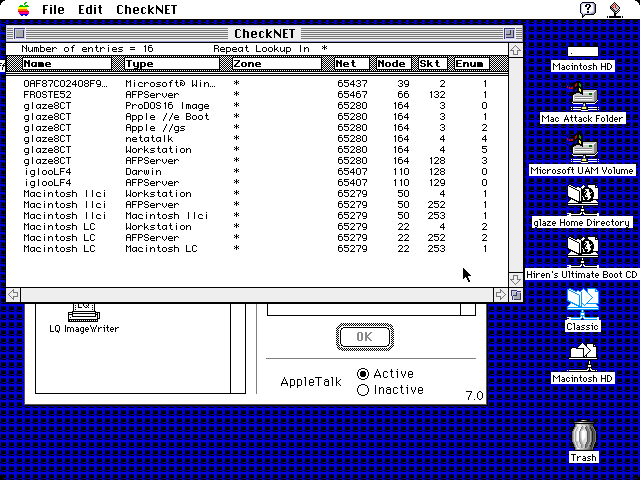The image size is (640, 480).
Task: Click the CheckNET window title bar
Action: click(x=264, y=33)
